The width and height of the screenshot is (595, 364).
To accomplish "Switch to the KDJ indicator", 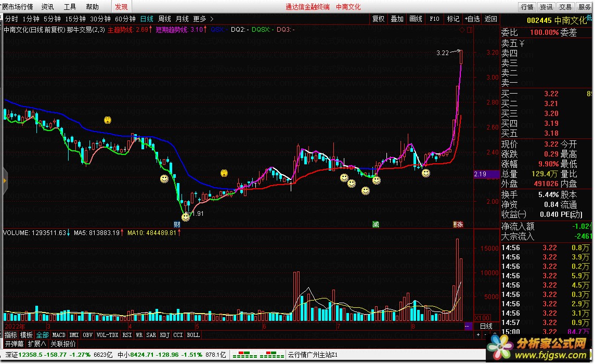I will pos(165,335).
